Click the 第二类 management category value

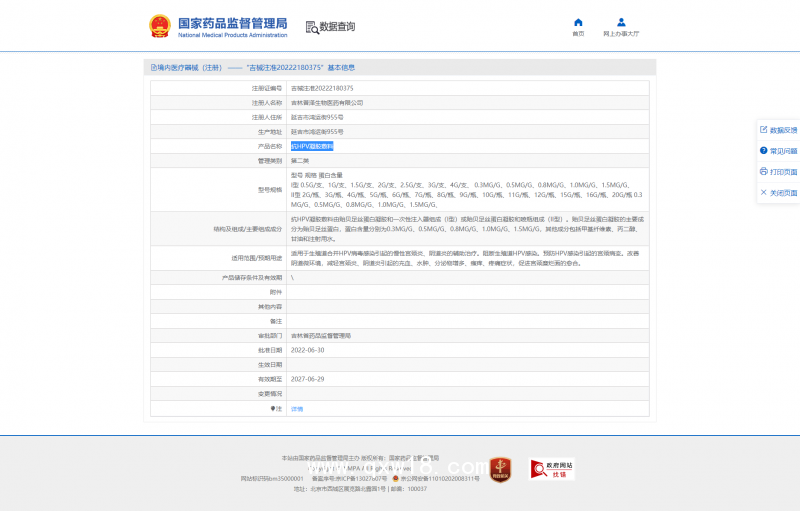[x=300, y=161]
